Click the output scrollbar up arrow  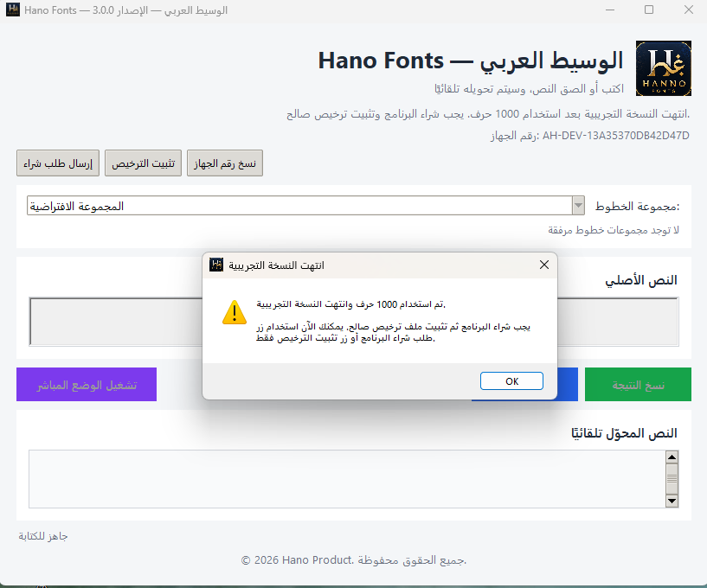point(672,457)
